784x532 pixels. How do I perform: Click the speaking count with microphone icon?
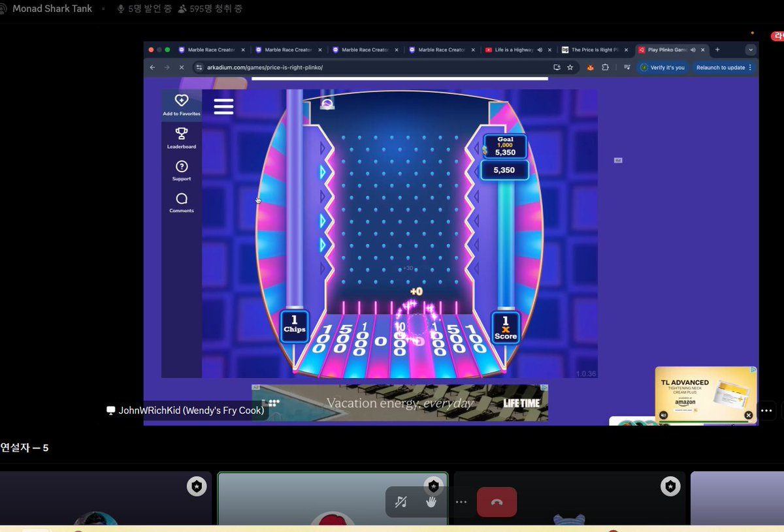[144, 9]
